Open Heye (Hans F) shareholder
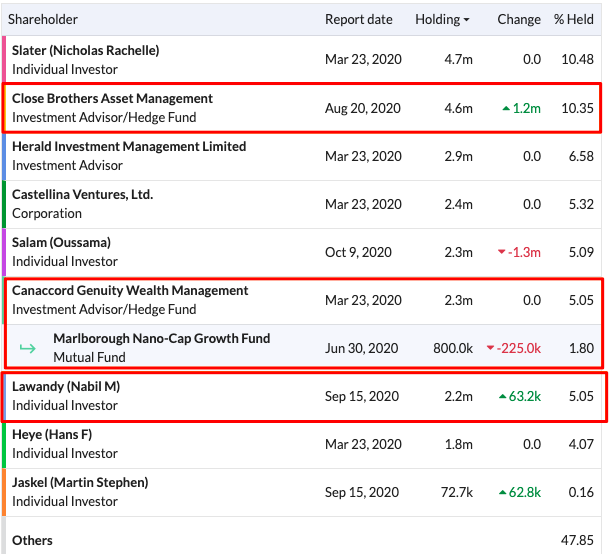 (x=52, y=434)
